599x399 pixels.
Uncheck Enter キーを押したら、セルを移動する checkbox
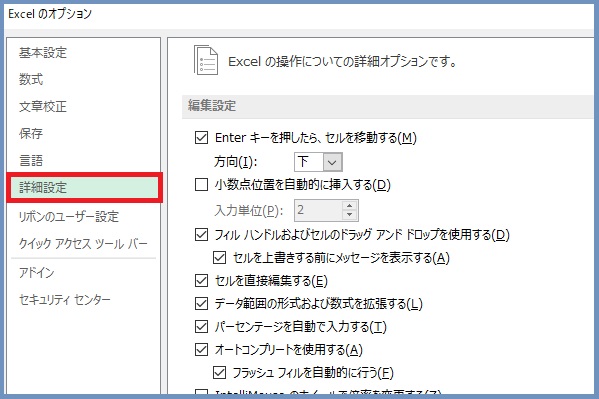pos(201,137)
